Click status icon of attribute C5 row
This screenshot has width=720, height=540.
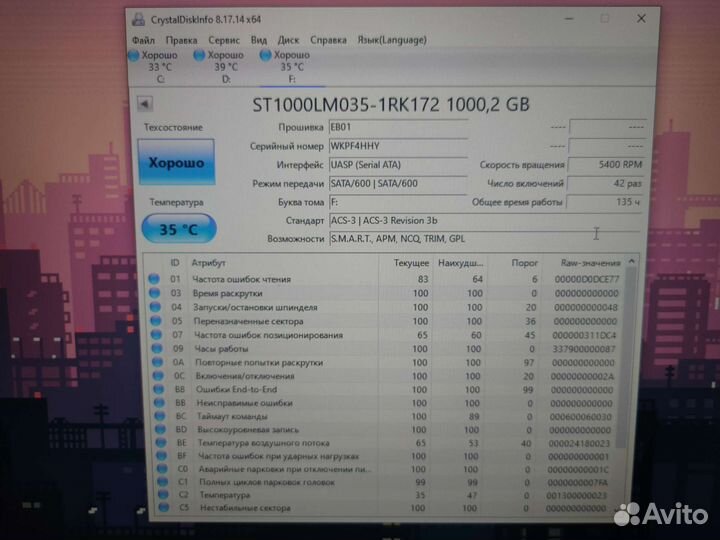click(x=163, y=507)
